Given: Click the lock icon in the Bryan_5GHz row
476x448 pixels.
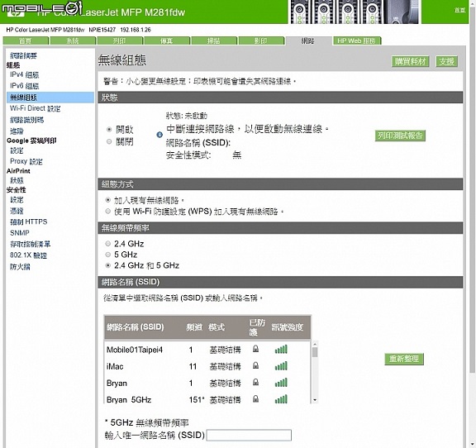Looking at the screenshot, I should click(x=256, y=398).
